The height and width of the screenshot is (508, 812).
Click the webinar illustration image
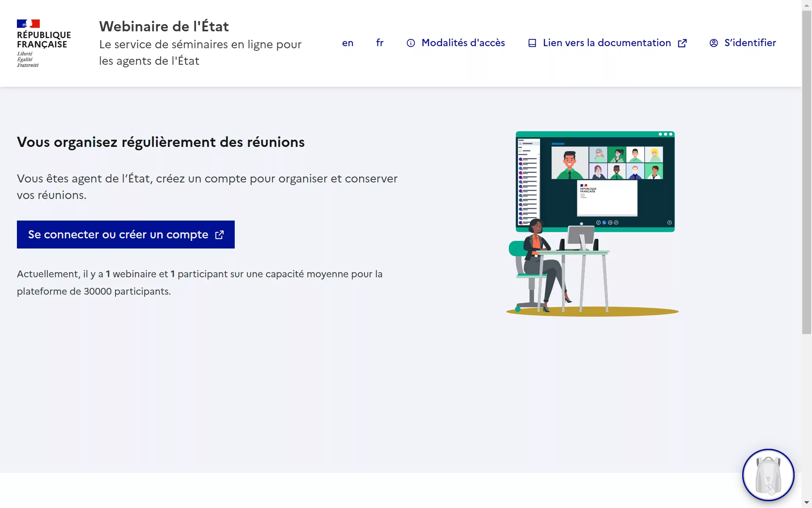click(592, 224)
